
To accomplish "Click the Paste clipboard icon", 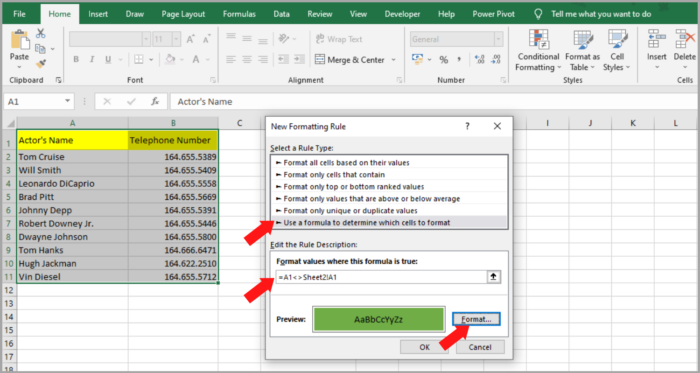I will 19,39.
